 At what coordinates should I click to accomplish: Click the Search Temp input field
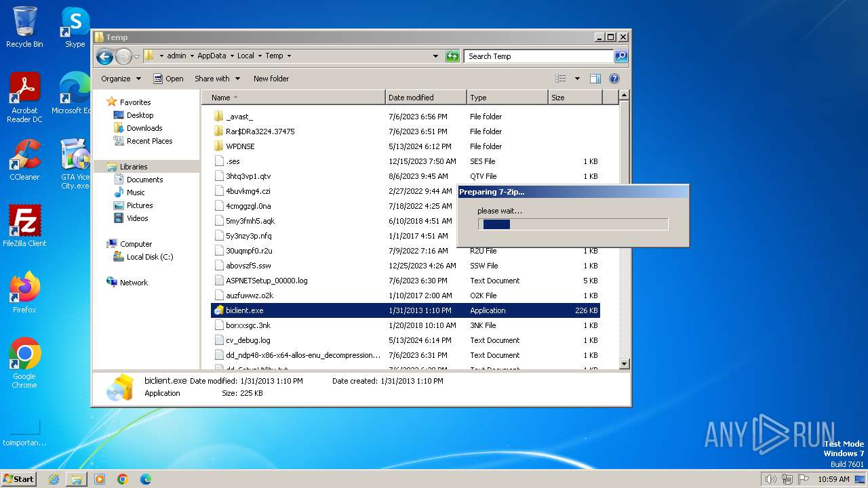point(538,56)
